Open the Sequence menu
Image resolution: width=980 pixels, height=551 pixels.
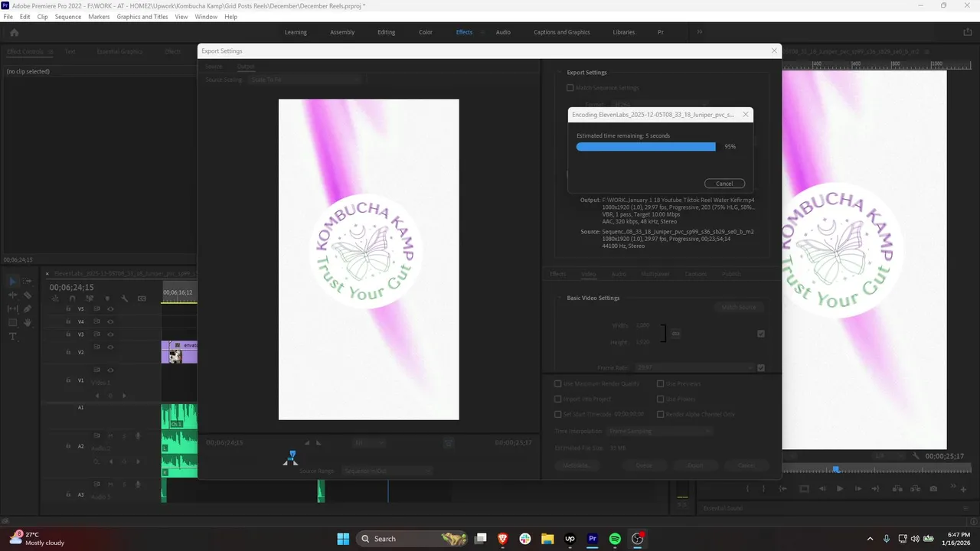(x=67, y=16)
